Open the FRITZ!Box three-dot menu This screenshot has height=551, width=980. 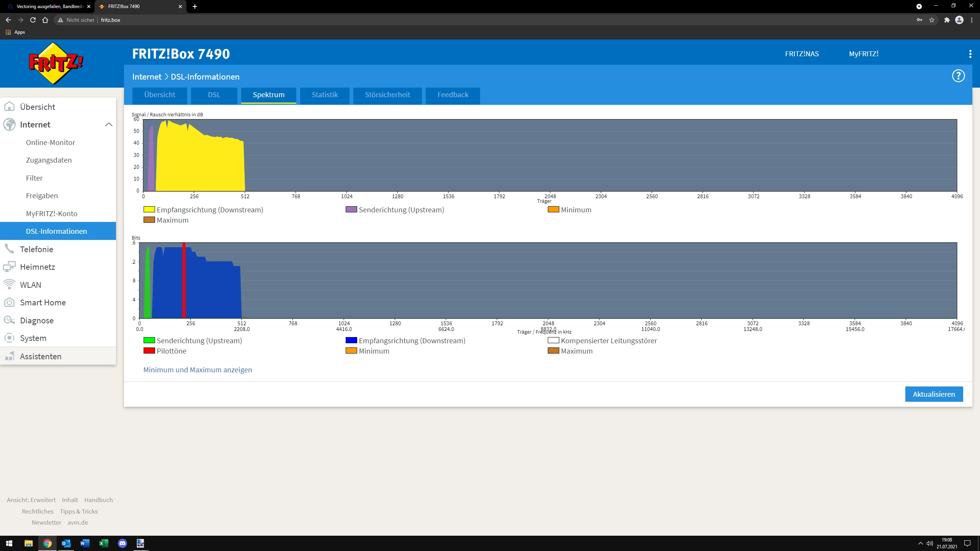coord(970,54)
